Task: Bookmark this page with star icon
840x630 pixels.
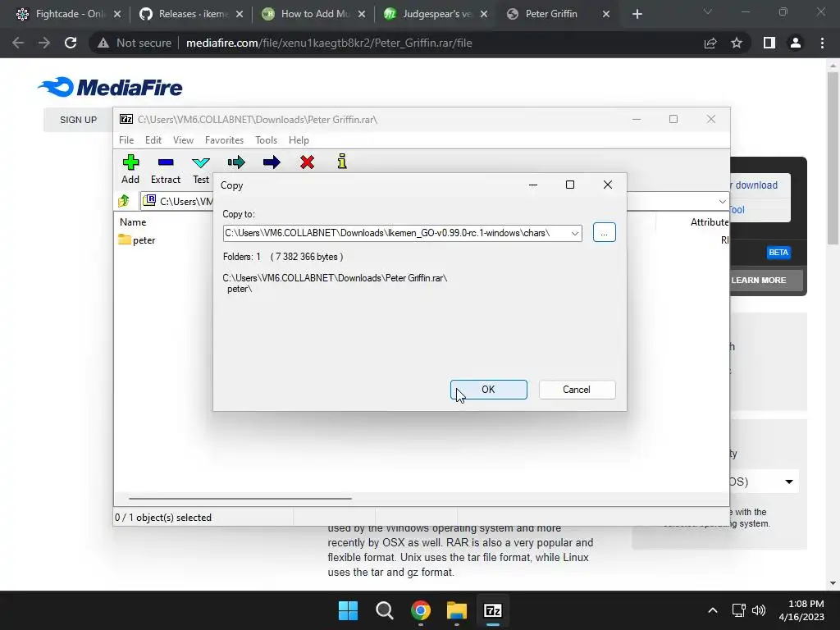Action: [737, 43]
